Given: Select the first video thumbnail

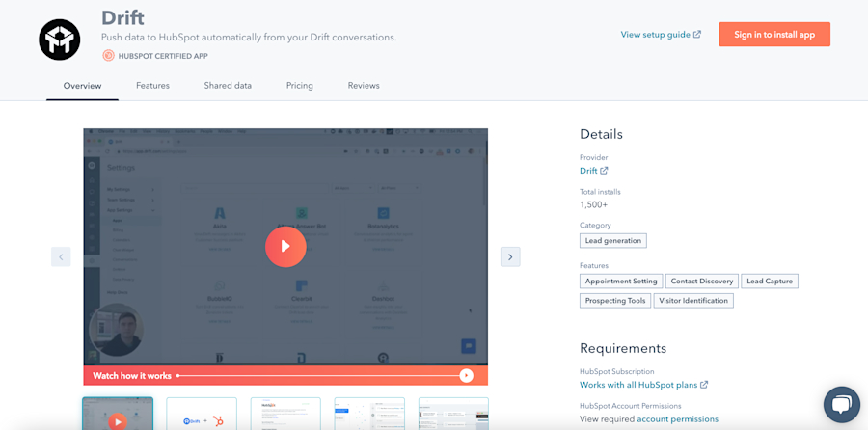Looking at the screenshot, I should pos(118,414).
